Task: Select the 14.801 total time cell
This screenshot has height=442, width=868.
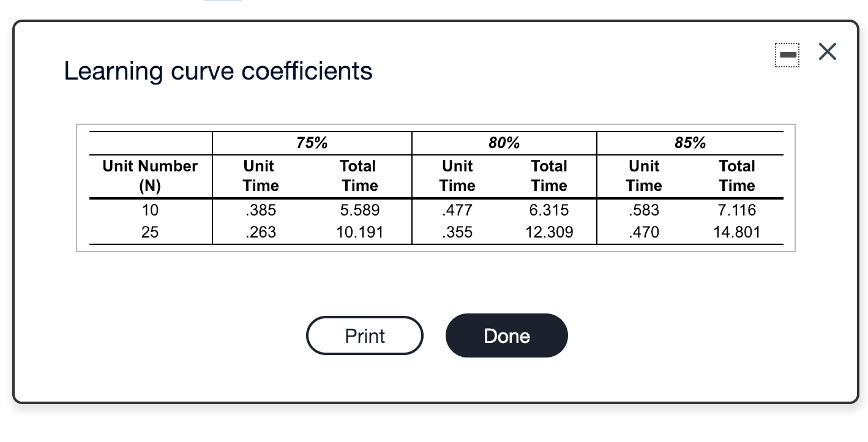Action: pos(737,232)
